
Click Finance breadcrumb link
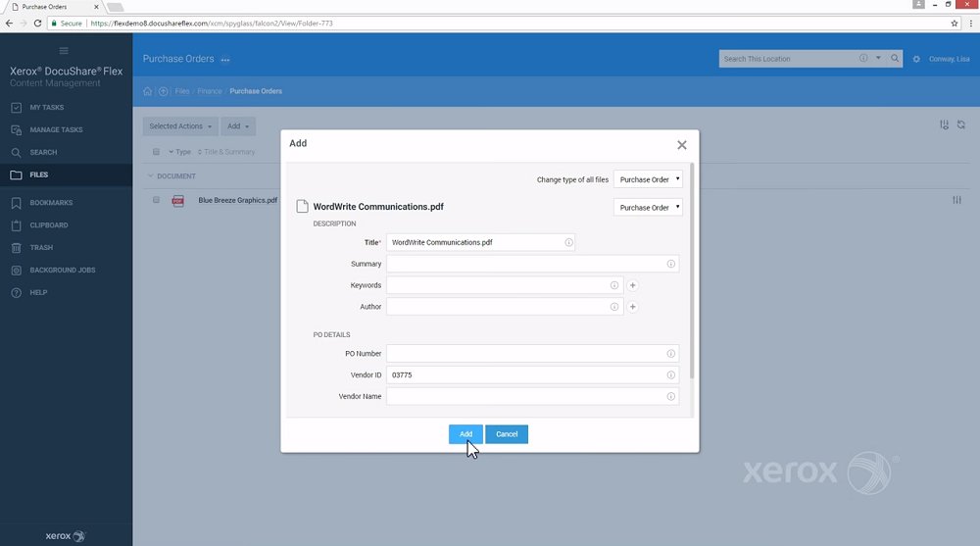[210, 91]
